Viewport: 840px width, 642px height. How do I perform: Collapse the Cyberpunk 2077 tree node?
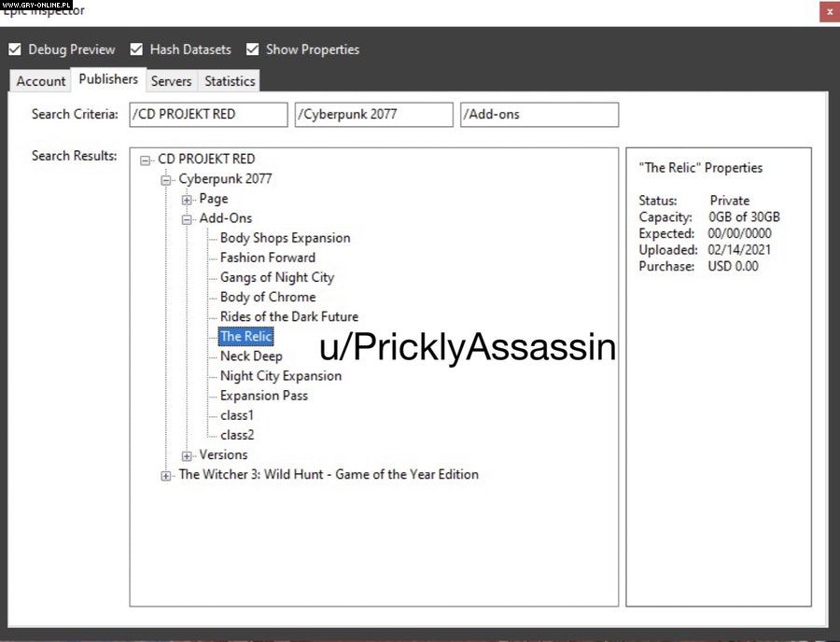click(166, 179)
